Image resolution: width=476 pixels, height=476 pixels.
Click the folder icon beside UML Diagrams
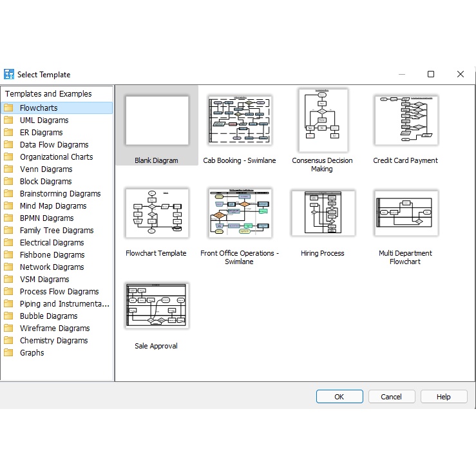(9, 120)
